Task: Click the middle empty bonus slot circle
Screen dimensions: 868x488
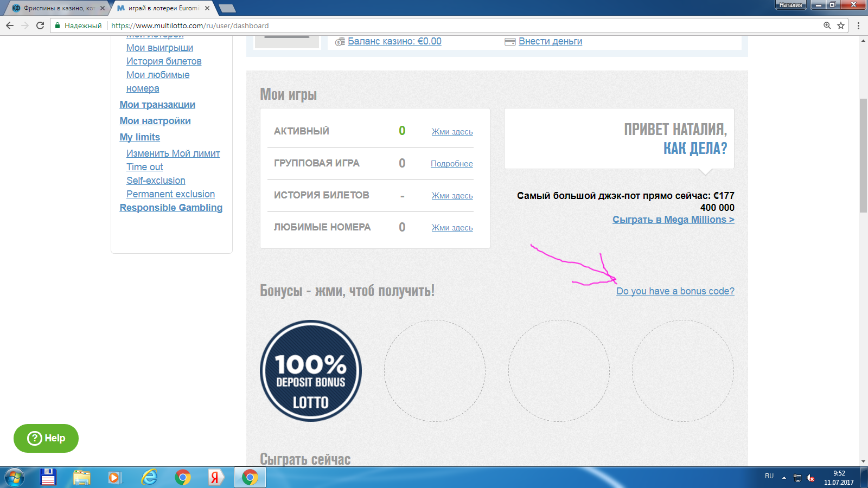Action: point(559,371)
